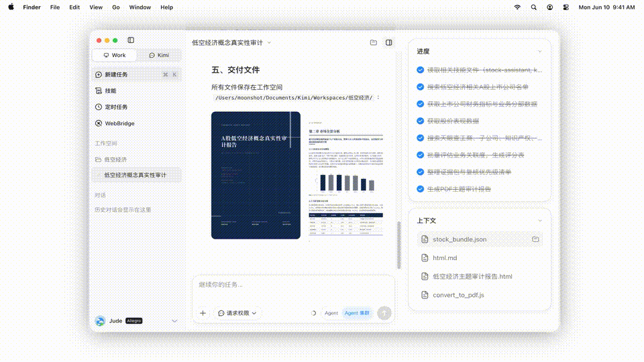Switch to the Work tab
644x362 pixels.
click(x=115, y=56)
